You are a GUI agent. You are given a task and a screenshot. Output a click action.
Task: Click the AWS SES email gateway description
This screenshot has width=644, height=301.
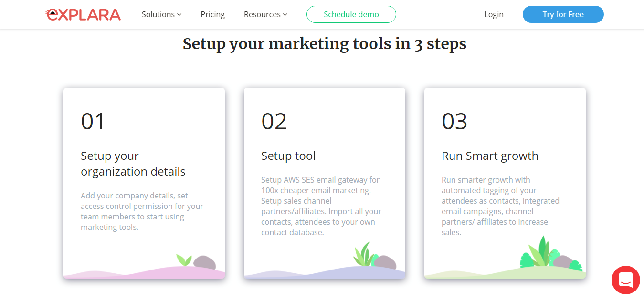321,206
